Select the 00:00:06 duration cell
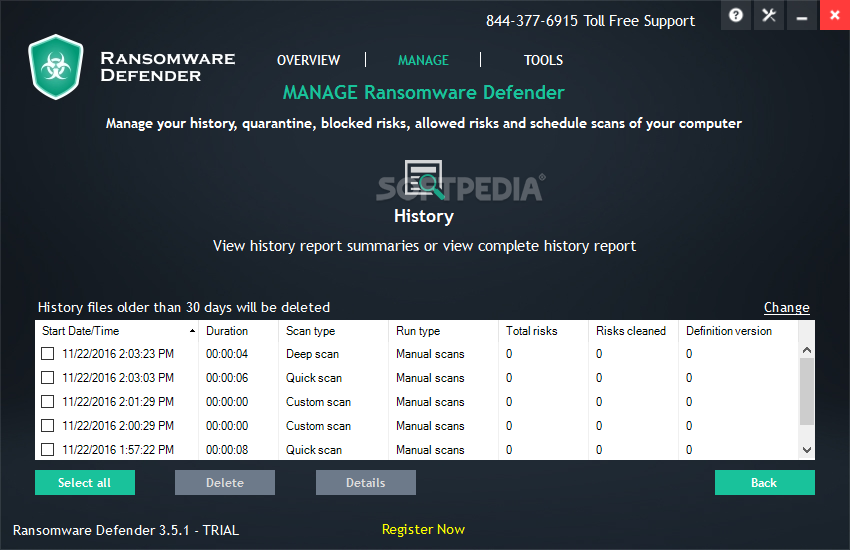This screenshot has height=550, width=850. (227, 378)
